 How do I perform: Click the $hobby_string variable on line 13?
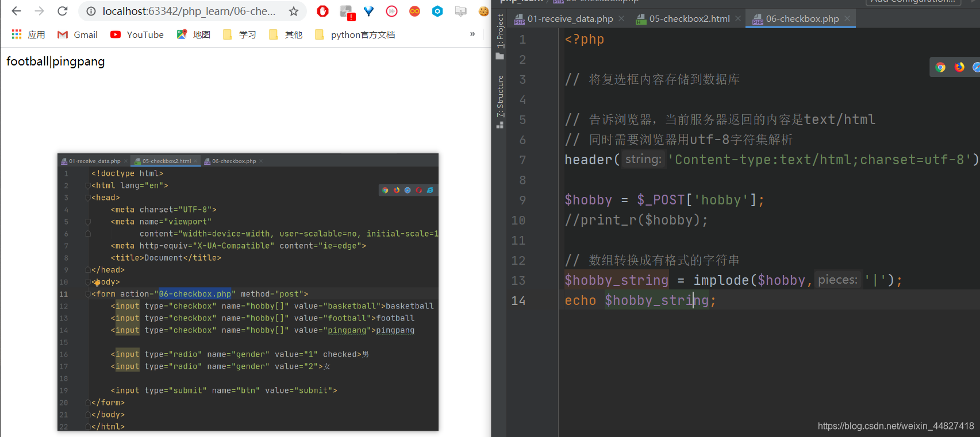(x=617, y=280)
